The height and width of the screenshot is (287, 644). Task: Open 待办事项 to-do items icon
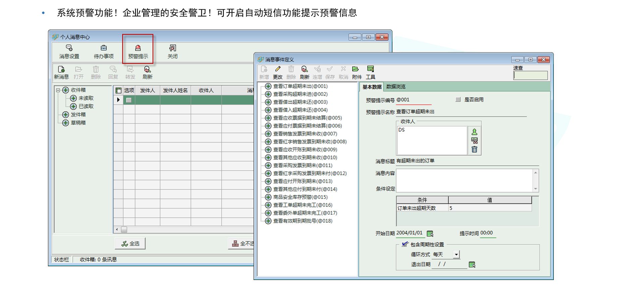coord(104,49)
